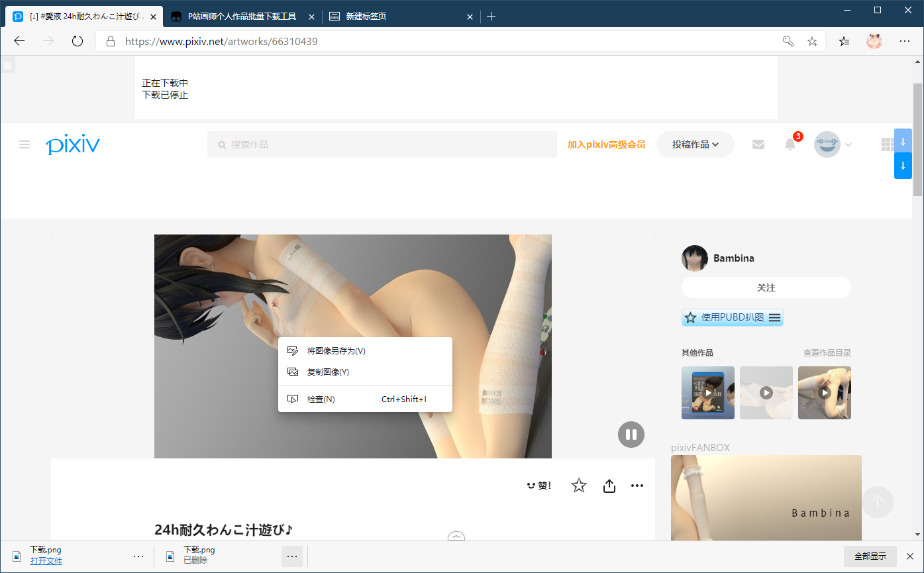Expand the 投稿作品 dropdown
Viewport: 924px width, 573px height.
pos(695,144)
